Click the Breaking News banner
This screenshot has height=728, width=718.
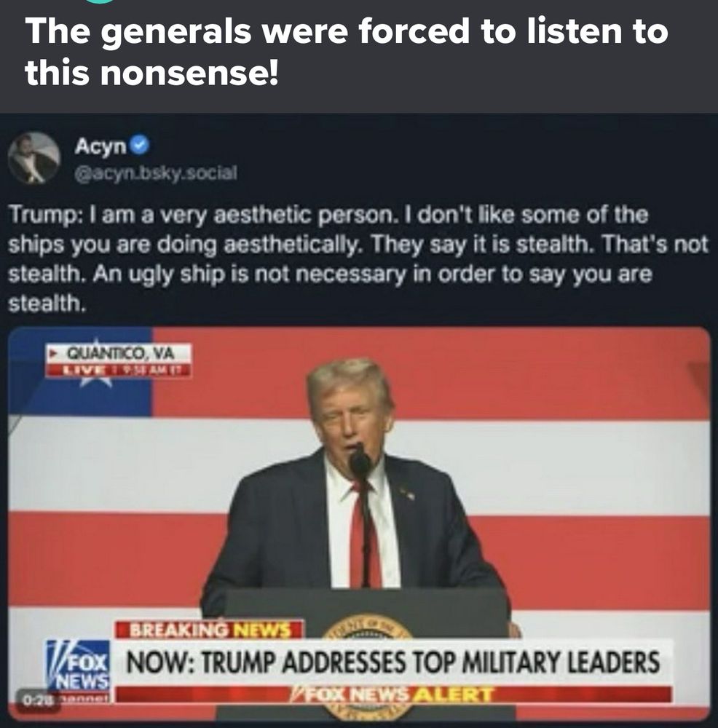tap(209, 630)
